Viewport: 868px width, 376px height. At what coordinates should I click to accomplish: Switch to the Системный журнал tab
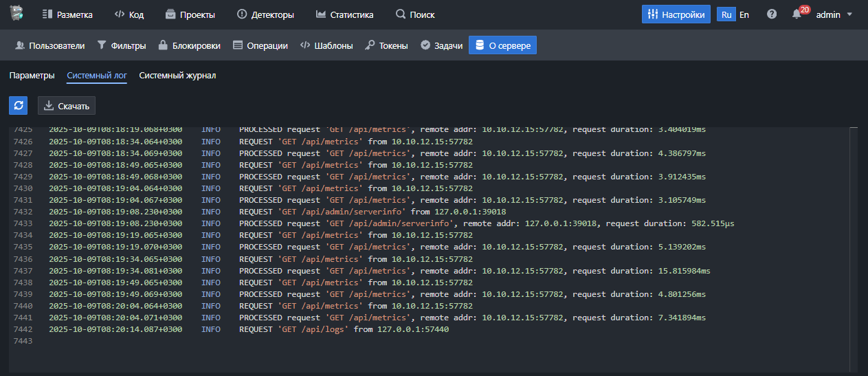pos(177,76)
